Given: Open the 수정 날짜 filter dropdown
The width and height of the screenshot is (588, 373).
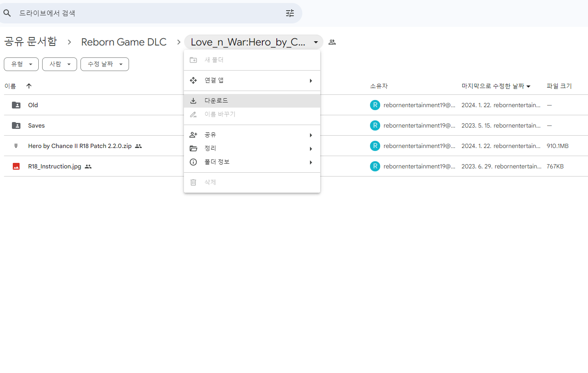Looking at the screenshot, I should tap(104, 64).
